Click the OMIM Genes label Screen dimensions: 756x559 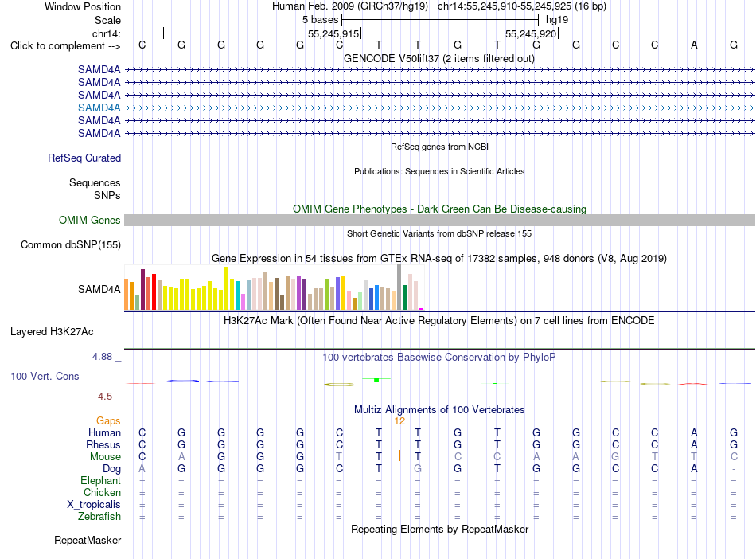89,220
